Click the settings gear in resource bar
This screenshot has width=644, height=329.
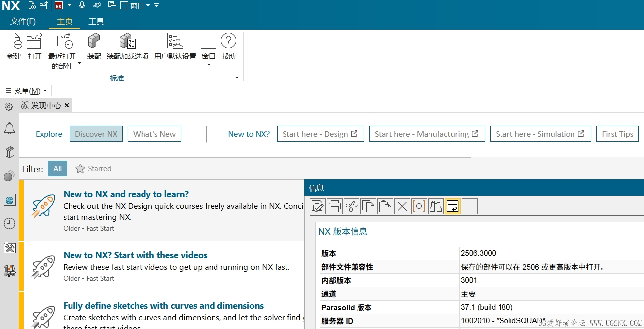pyautogui.click(x=9, y=107)
